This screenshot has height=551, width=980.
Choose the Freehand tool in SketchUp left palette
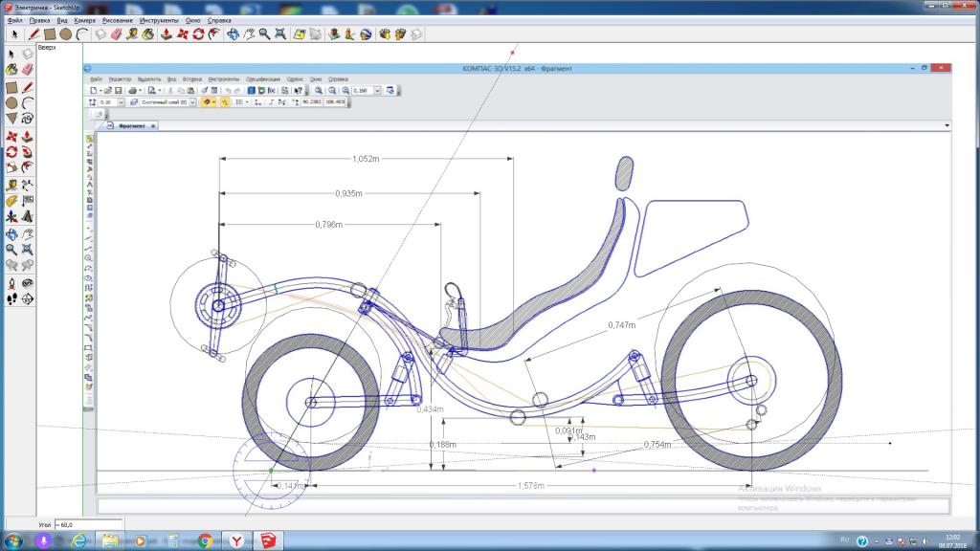tap(27, 118)
